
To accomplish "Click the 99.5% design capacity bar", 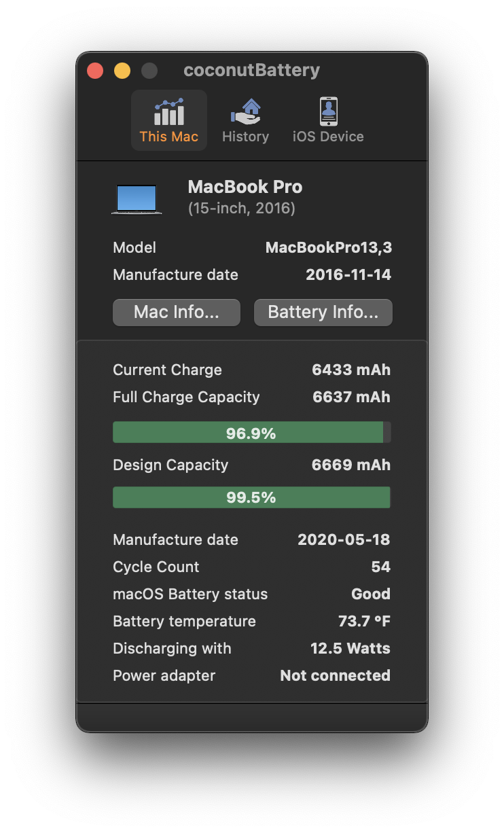I will [251, 497].
